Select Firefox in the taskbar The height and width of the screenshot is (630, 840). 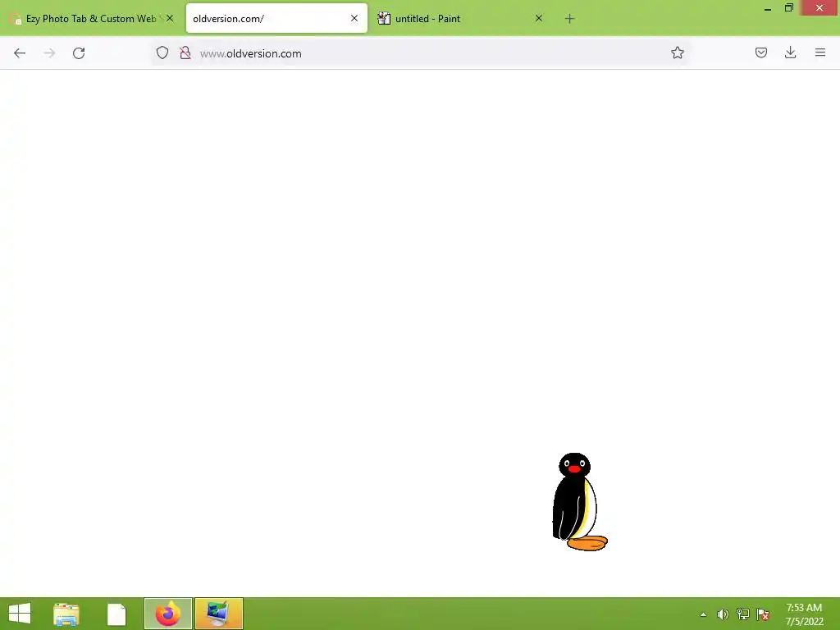(x=167, y=614)
